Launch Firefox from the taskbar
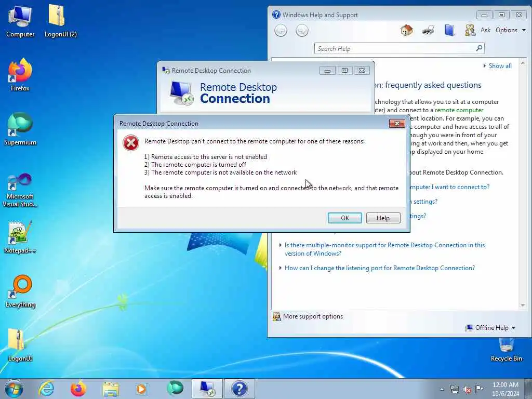532x399 pixels. click(x=78, y=389)
